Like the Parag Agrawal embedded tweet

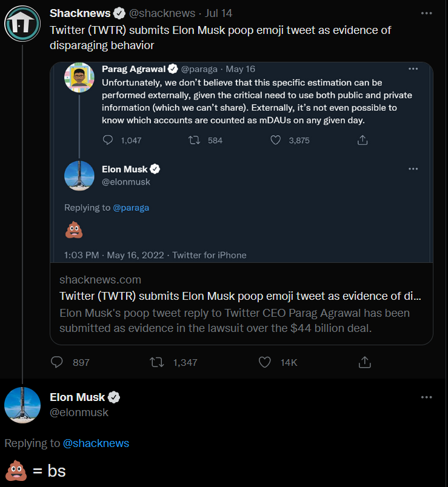[276, 140]
